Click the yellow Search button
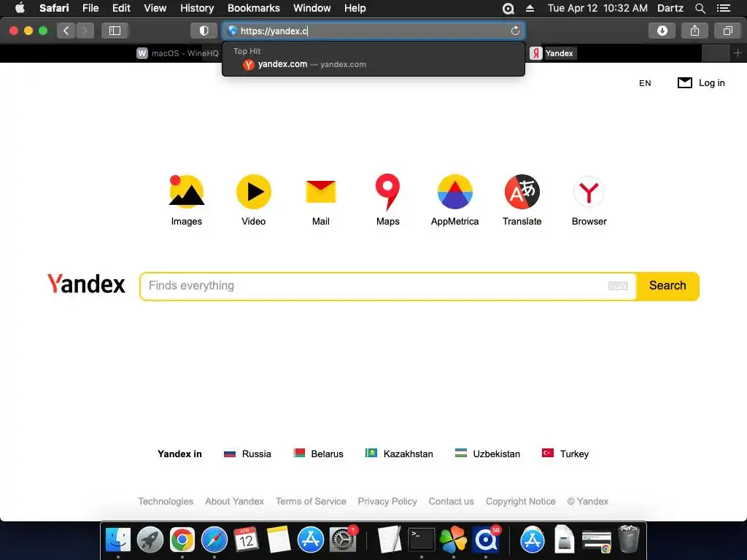 click(667, 286)
